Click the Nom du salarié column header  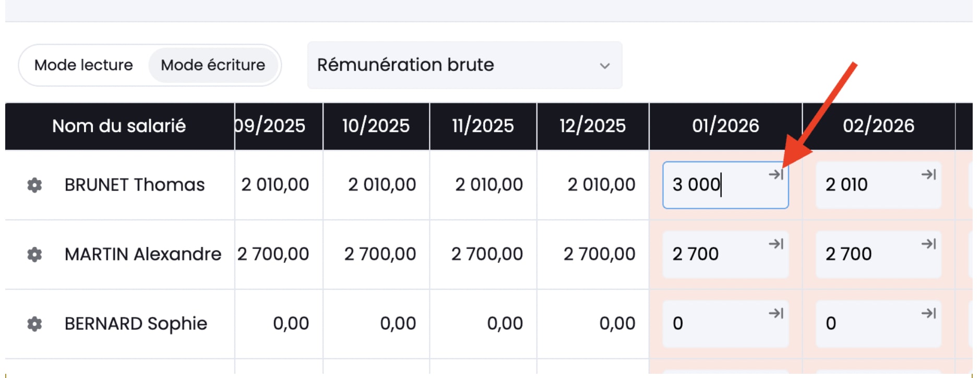click(119, 126)
